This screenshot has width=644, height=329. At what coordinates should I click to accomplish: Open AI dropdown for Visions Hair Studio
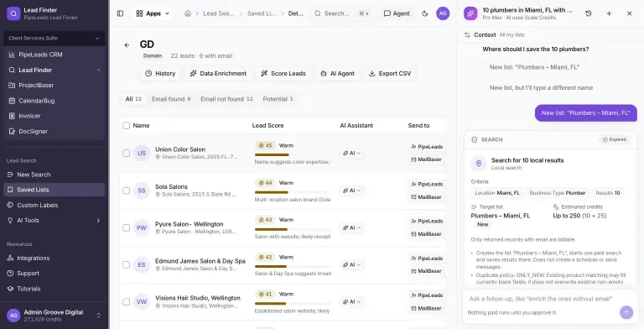[x=351, y=302]
